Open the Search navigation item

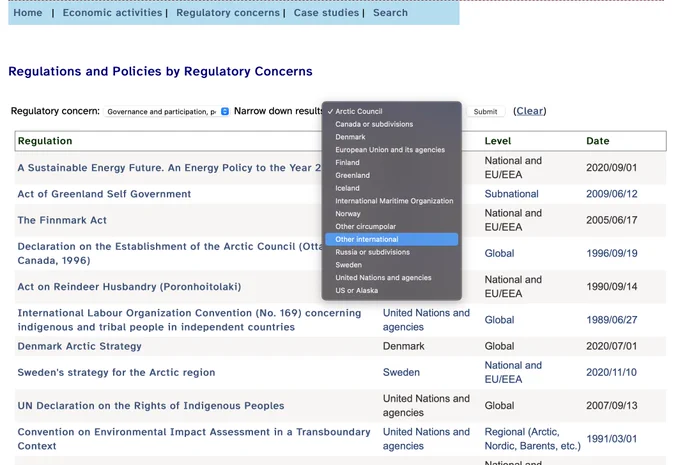[x=390, y=13]
